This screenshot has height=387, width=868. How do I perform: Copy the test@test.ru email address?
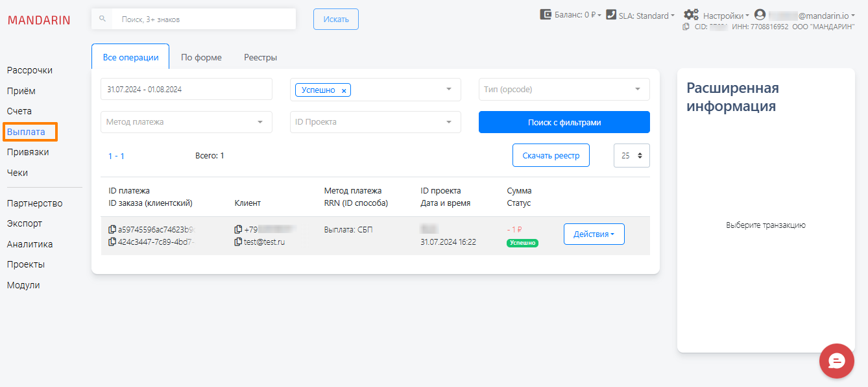point(239,242)
